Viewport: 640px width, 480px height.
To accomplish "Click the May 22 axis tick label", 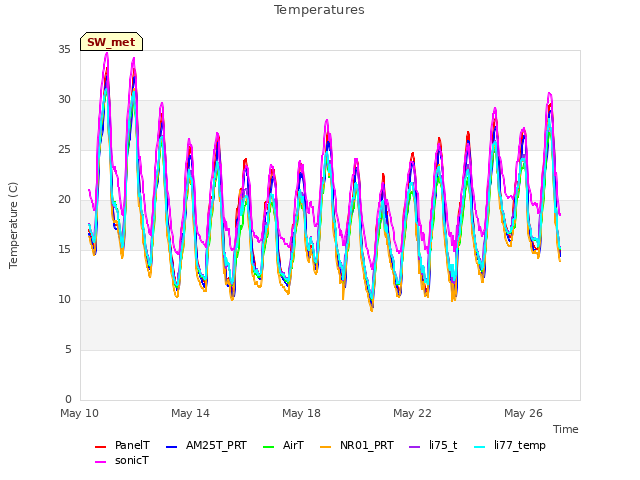I will point(412,413).
